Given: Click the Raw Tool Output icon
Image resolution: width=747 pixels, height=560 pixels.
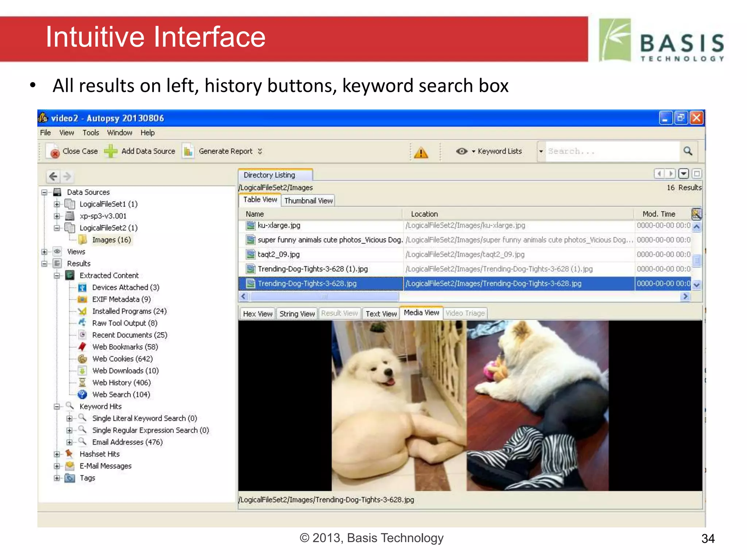Looking at the screenshot, I should [x=82, y=323].
